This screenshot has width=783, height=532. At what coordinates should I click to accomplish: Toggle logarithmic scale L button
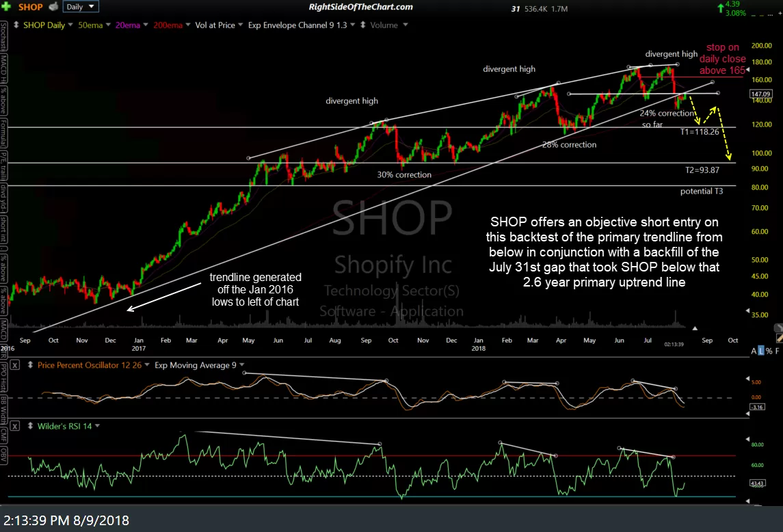(761, 351)
